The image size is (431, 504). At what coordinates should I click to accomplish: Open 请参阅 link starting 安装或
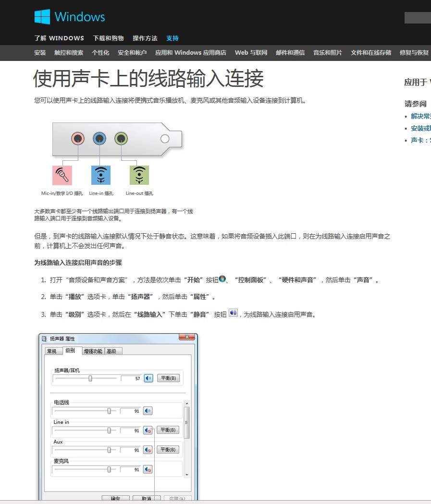(421, 128)
